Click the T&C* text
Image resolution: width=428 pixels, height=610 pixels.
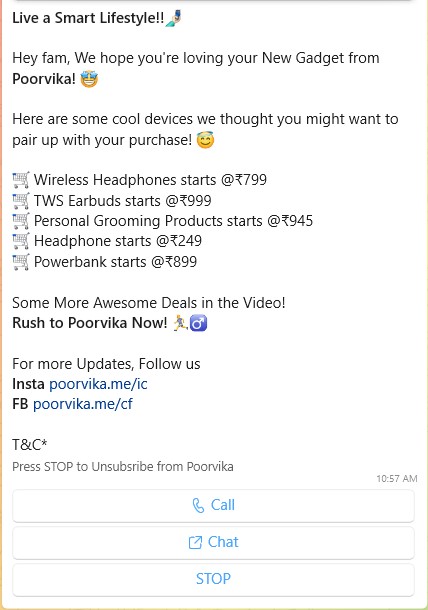click(x=30, y=445)
